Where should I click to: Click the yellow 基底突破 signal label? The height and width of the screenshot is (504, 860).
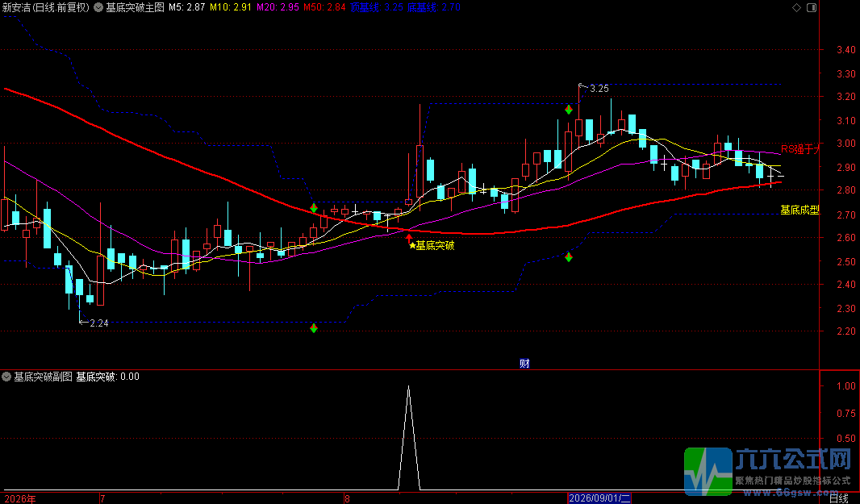pos(435,246)
